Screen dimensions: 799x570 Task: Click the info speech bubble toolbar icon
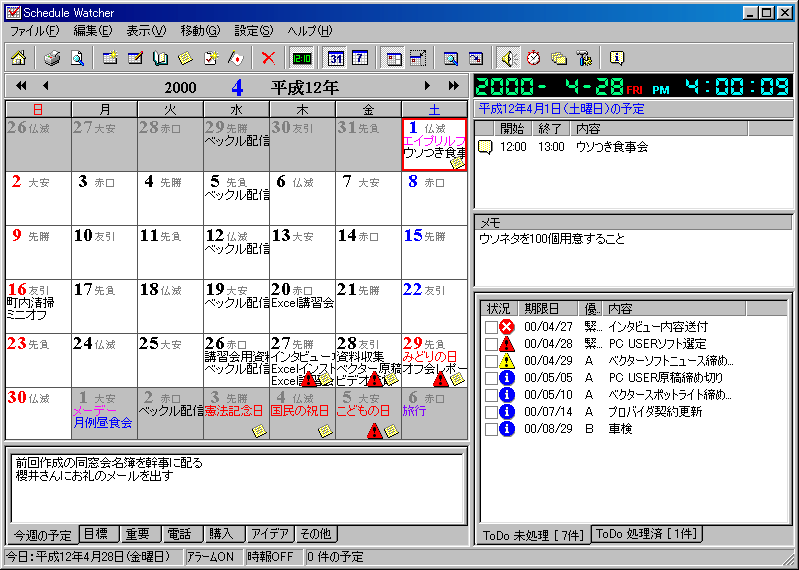coord(617,58)
